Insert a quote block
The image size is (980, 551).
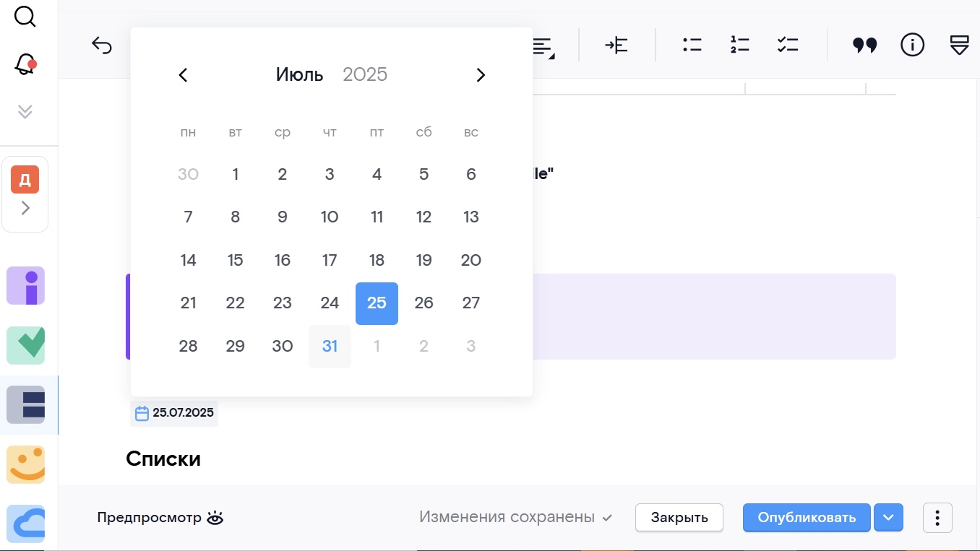(x=864, y=45)
